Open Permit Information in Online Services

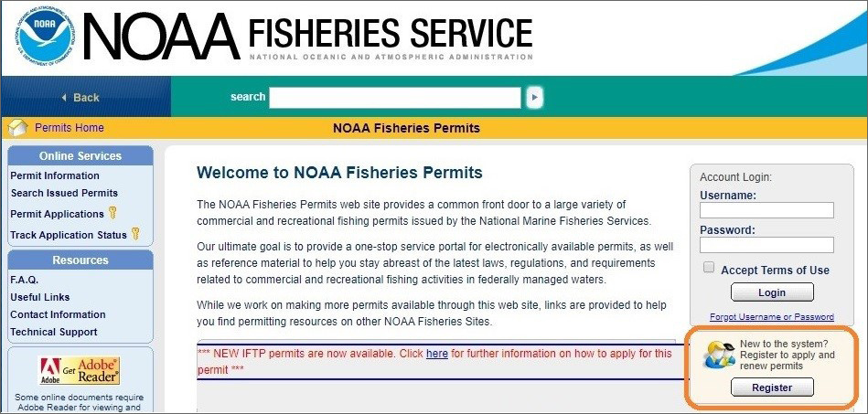coord(55,175)
